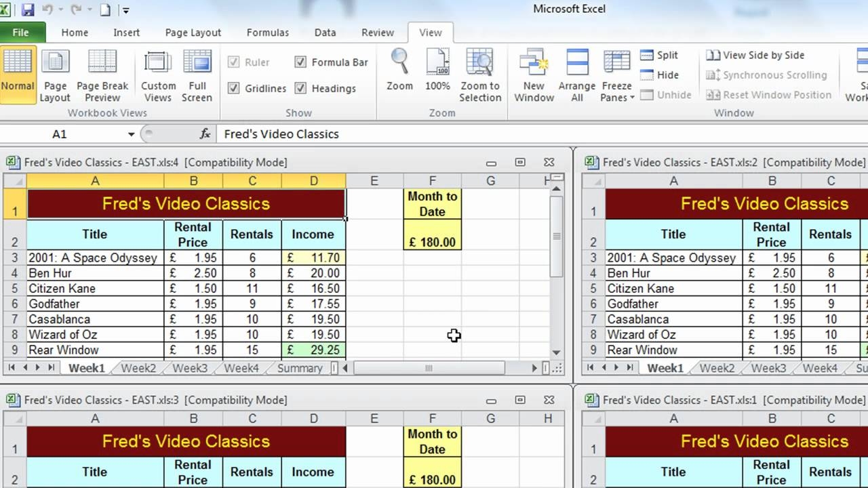
Task: Toggle the Gridlines checkbox
Action: click(234, 88)
